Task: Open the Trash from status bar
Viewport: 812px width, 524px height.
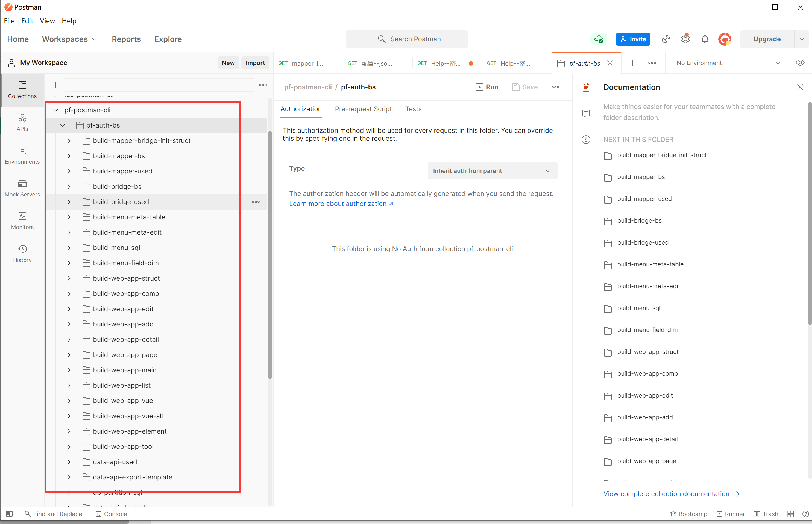Action: [x=766, y=514]
